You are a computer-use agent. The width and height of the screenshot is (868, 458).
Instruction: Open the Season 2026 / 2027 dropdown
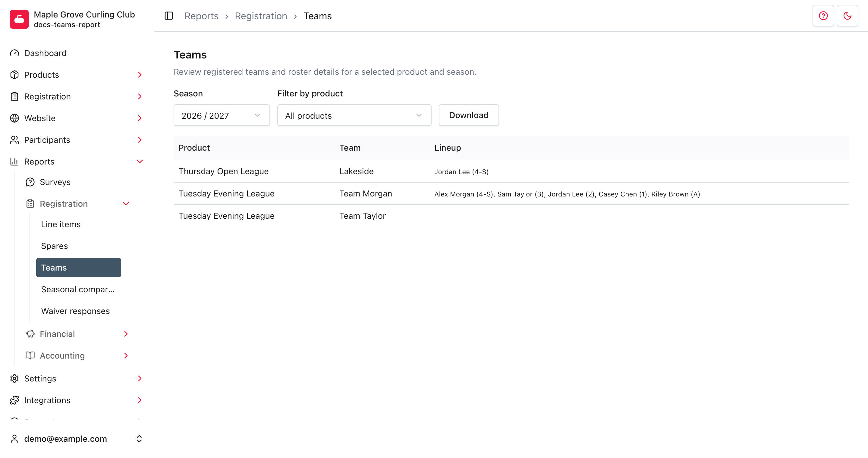222,115
